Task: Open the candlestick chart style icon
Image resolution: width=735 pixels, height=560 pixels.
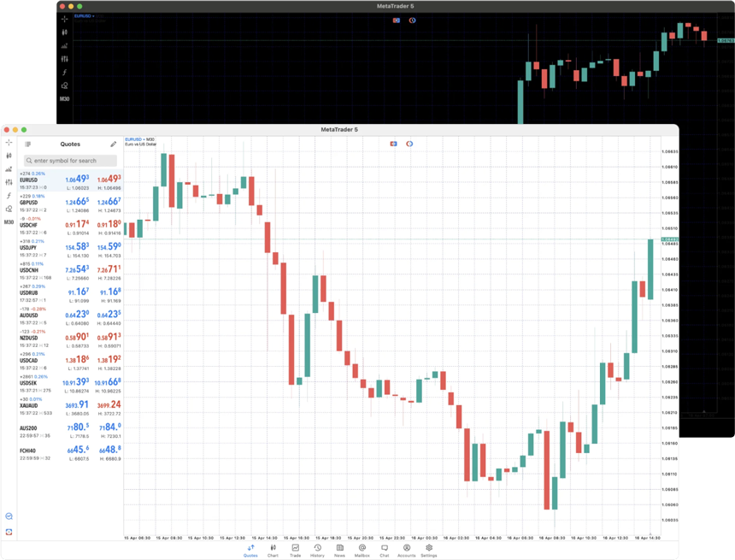Action: tap(9, 155)
